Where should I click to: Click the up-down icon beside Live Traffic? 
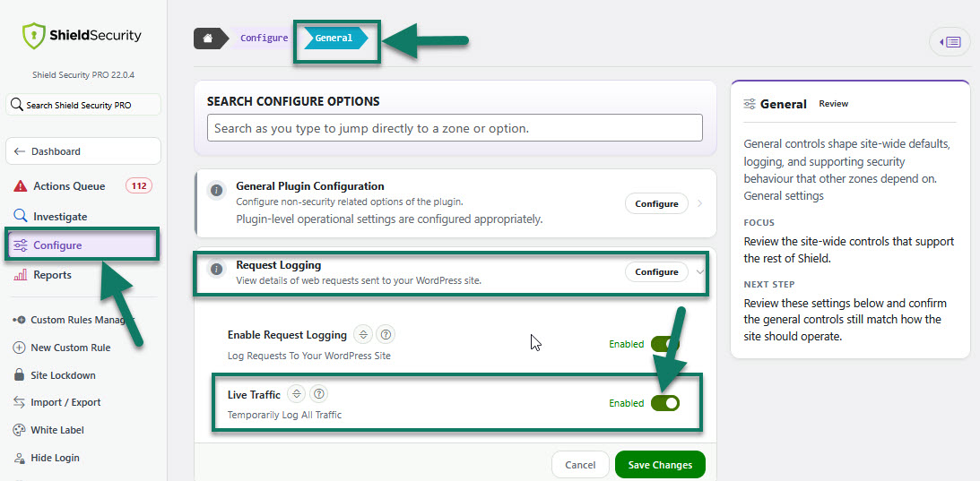click(x=297, y=394)
